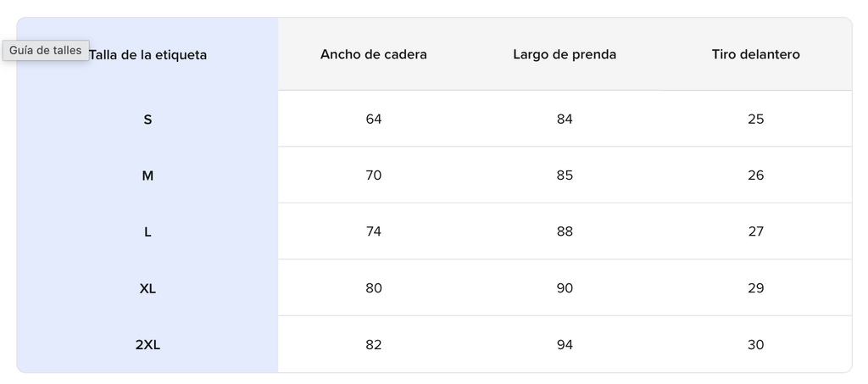Viewport: 868px width, 384px height.
Task: Click garment length value 90 for XL
Action: (x=565, y=288)
